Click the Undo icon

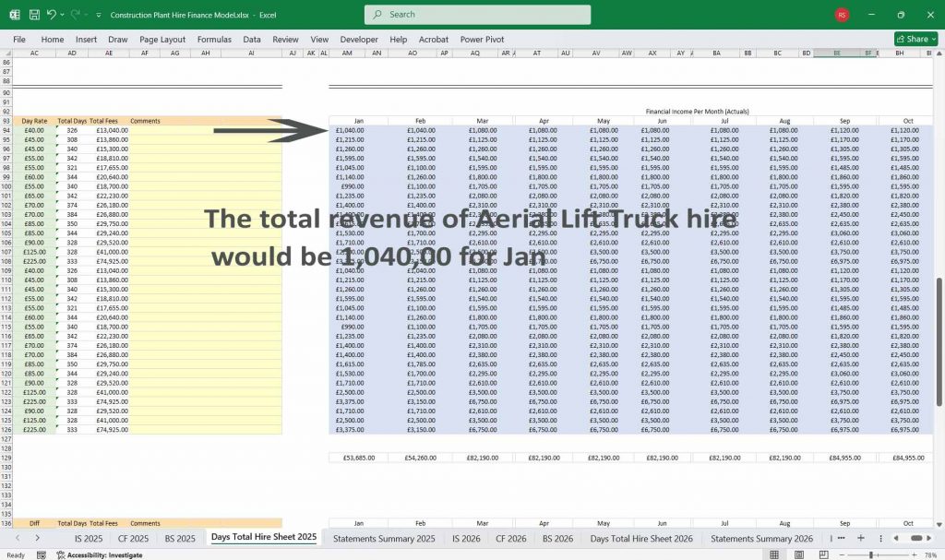click(x=52, y=15)
